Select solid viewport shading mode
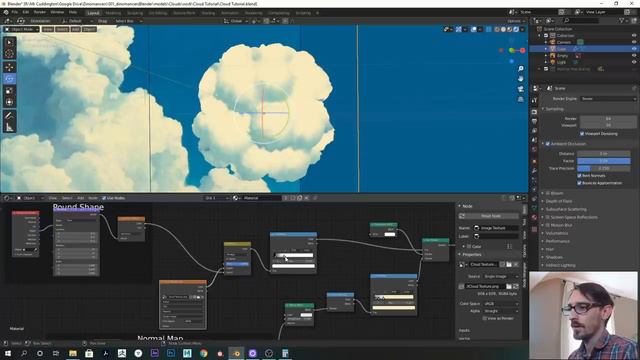 (503, 29)
